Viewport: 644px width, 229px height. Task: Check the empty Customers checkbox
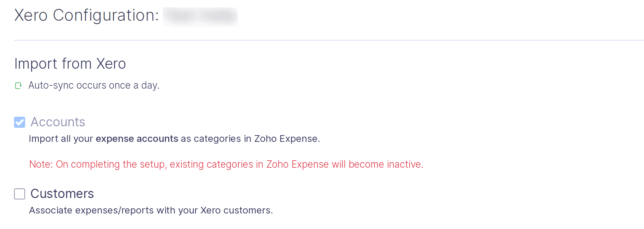[x=19, y=194]
